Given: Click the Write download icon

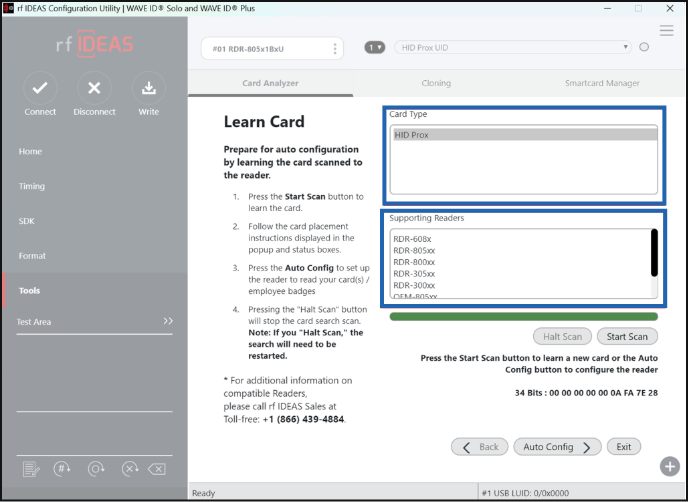Looking at the screenshot, I should (149, 88).
